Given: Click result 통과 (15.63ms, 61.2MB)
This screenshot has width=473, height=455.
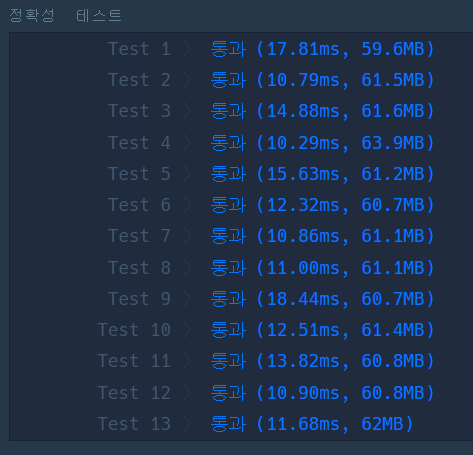Looking at the screenshot, I should (322, 174).
